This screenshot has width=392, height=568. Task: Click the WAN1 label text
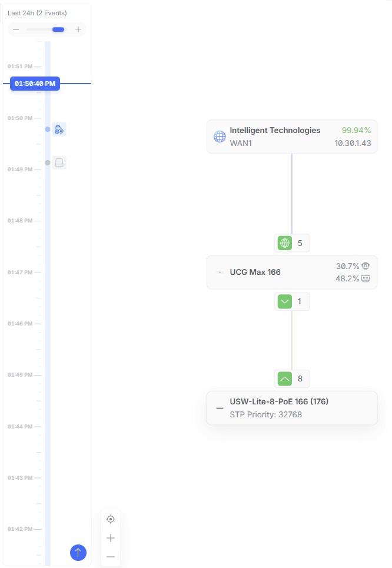tap(241, 143)
